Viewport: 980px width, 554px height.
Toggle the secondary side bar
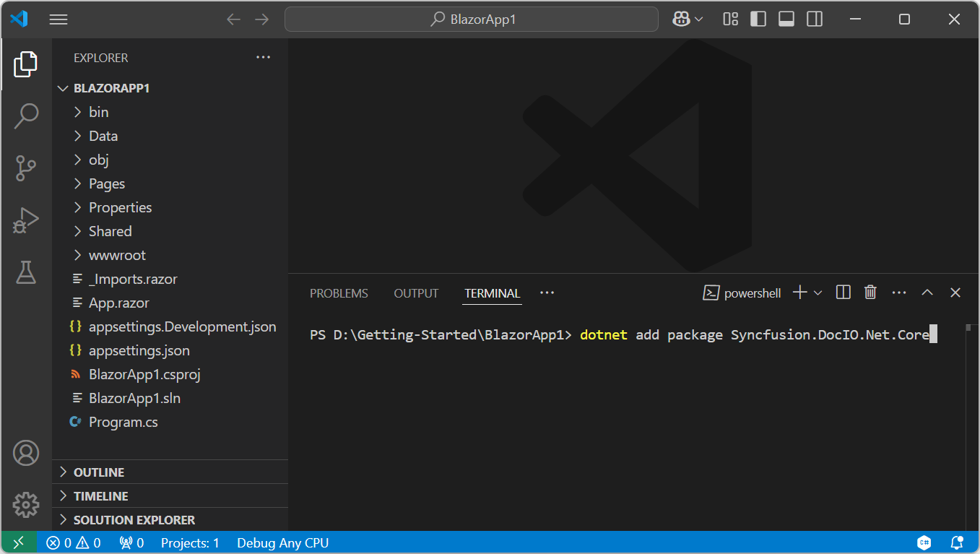pyautogui.click(x=815, y=20)
